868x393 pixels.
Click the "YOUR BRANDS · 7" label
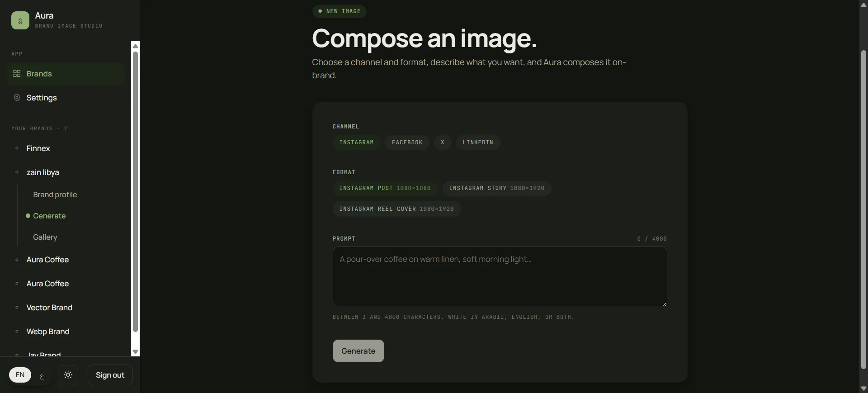(39, 129)
